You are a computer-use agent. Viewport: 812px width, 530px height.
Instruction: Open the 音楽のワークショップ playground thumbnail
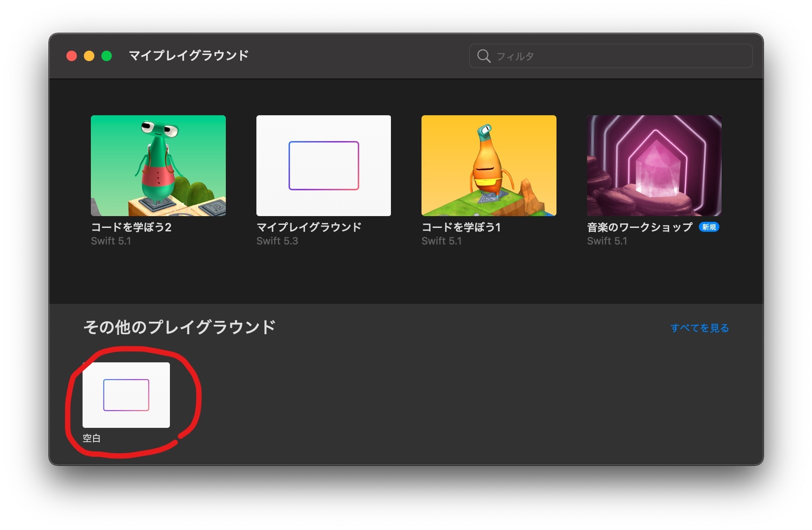[654, 165]
